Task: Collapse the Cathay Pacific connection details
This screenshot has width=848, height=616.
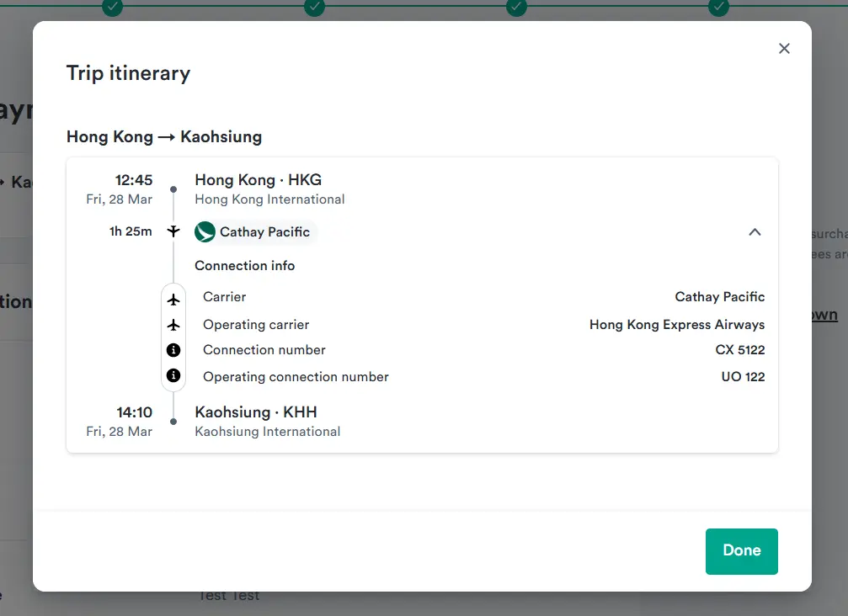Action: click(x=755, y=232)
